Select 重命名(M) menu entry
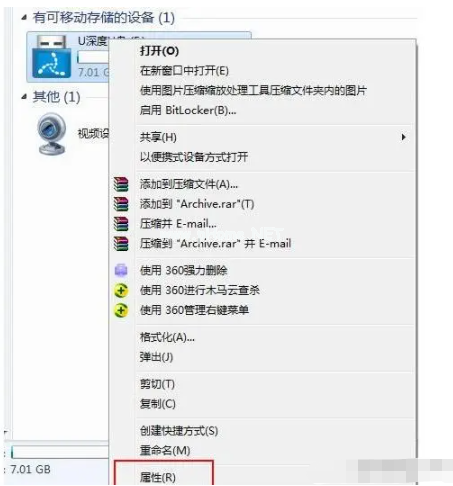Image resolution: width=453 pixels, height=486 pixels. coord(165,451)
